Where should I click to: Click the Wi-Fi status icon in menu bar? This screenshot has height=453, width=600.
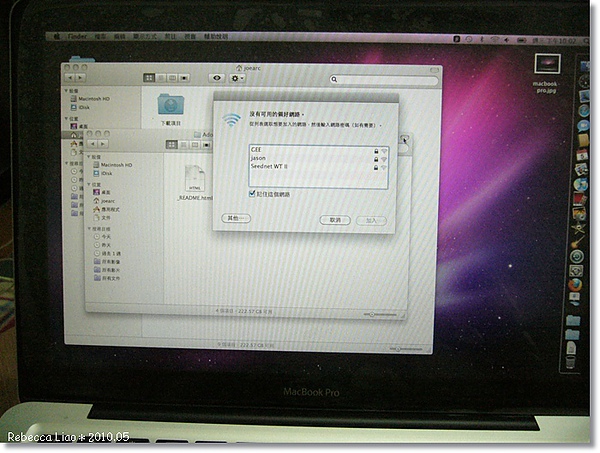[495, 39]
